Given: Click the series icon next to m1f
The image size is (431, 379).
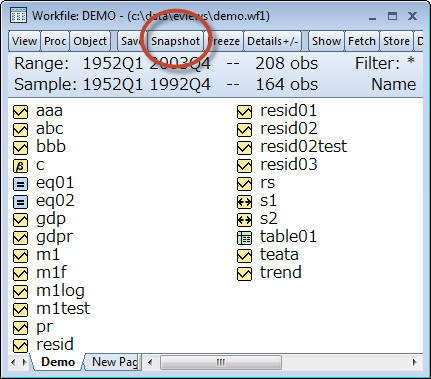Looking at the screenshot, I should pos(20,274).
